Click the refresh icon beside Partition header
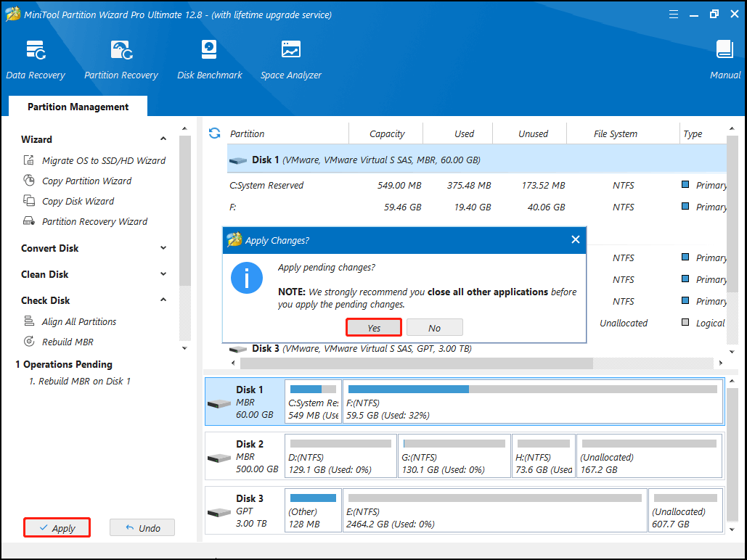The height and width of the screenshot is (560, 747). (214, 133)
